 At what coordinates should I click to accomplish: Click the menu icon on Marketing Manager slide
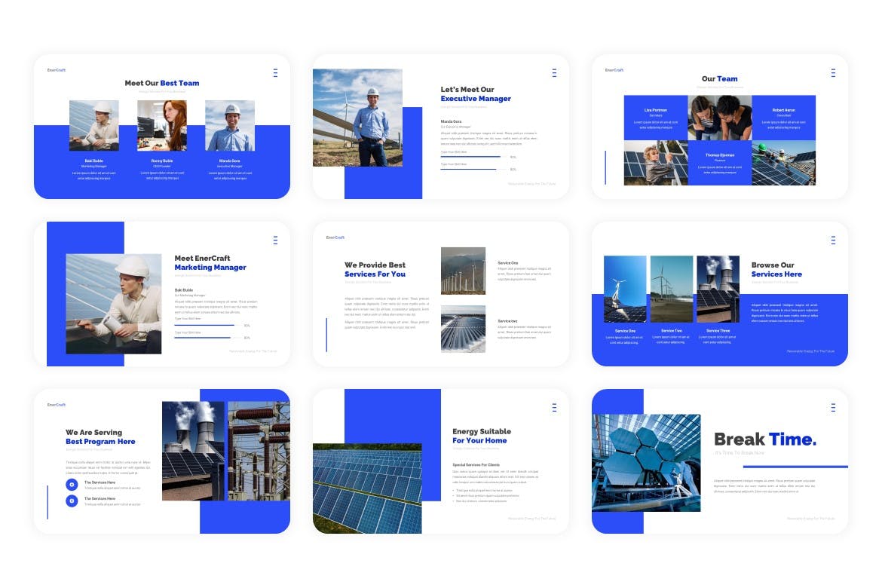click(x=275, y=240)
